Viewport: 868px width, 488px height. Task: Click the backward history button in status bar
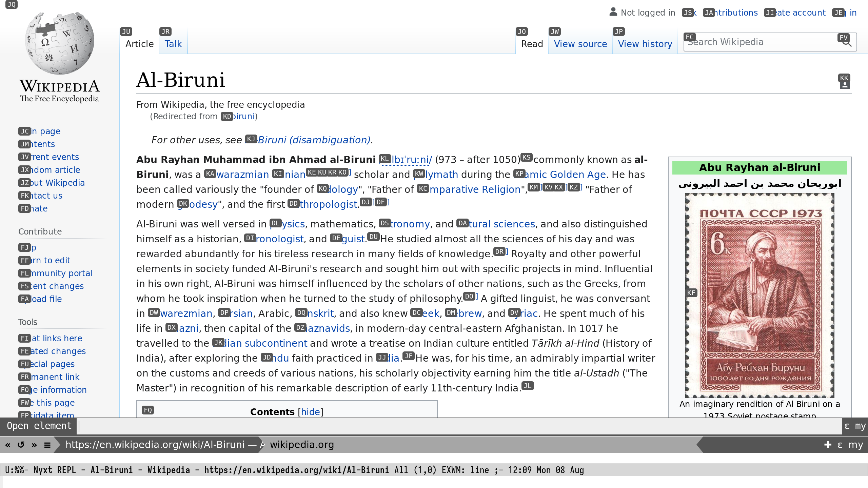[8, 445]
